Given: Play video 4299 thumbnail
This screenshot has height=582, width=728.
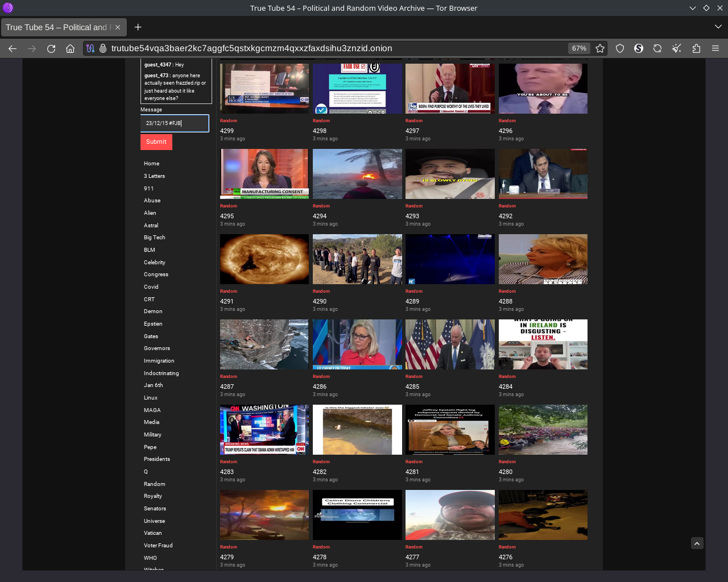Looking at the screenshot, I should click(264, 89).
